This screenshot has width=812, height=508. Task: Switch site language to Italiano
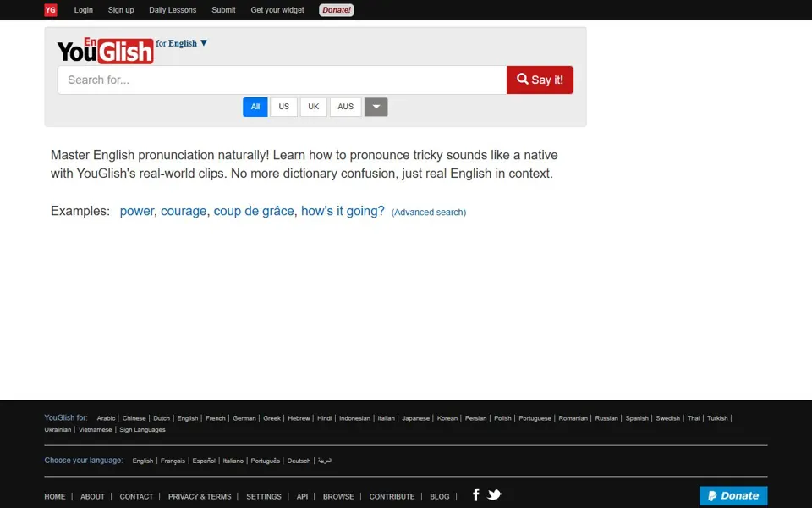[x=233, y=461]
